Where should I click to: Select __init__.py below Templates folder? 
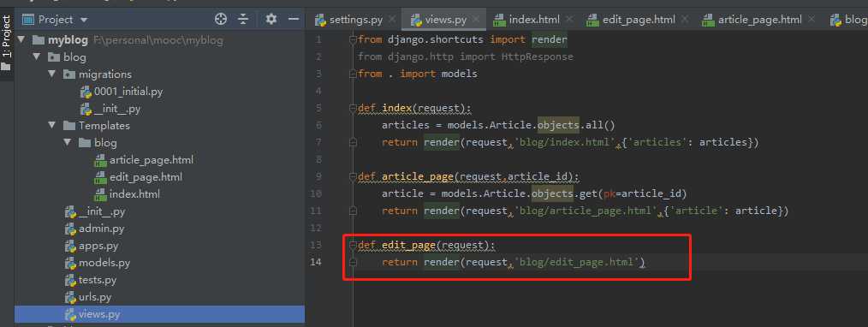point(102,211)
